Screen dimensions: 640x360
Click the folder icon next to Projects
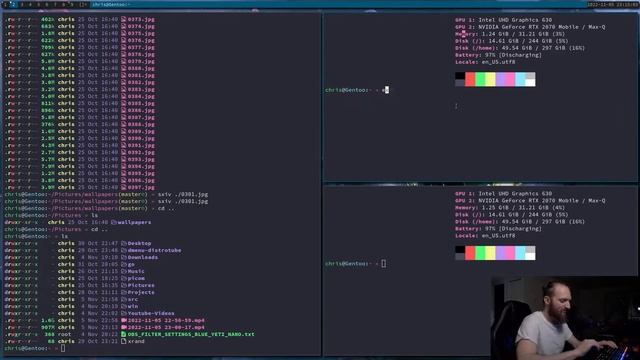pyautogui.click(x=124, y=292)
